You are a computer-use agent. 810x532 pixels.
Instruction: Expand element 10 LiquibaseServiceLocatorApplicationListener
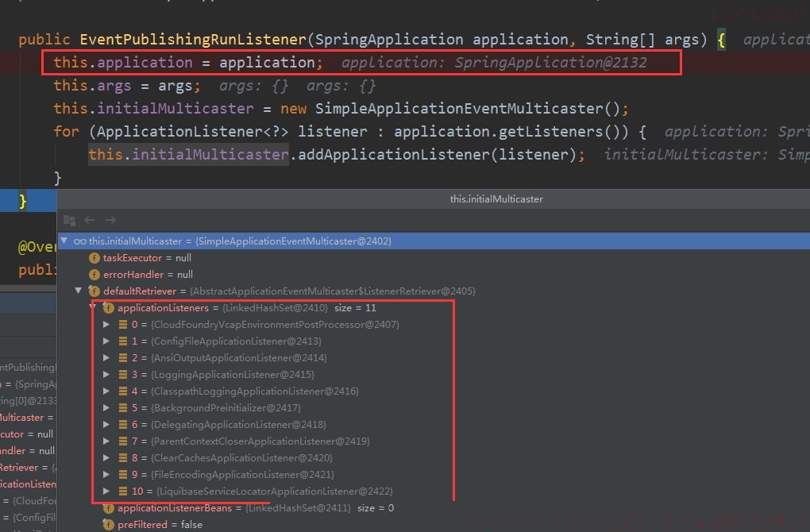106,492
